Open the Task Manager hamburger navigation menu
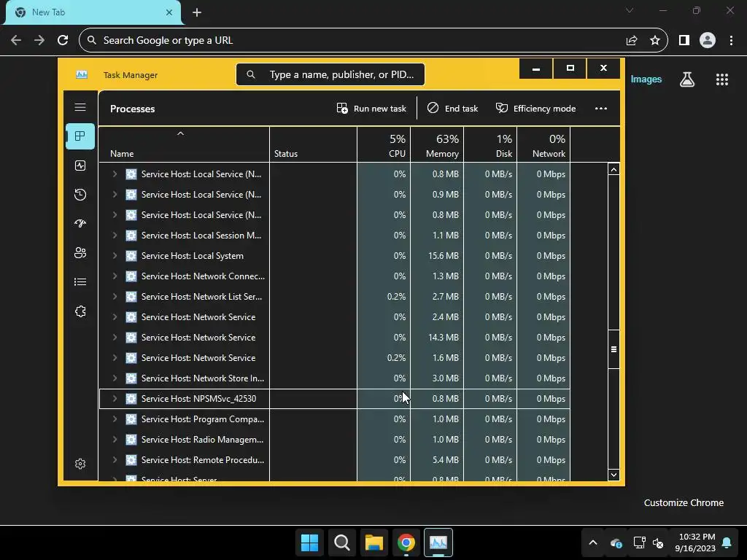The width and height of the screenshot is (747, 560). pyautogui.click(x=80, y=107)
